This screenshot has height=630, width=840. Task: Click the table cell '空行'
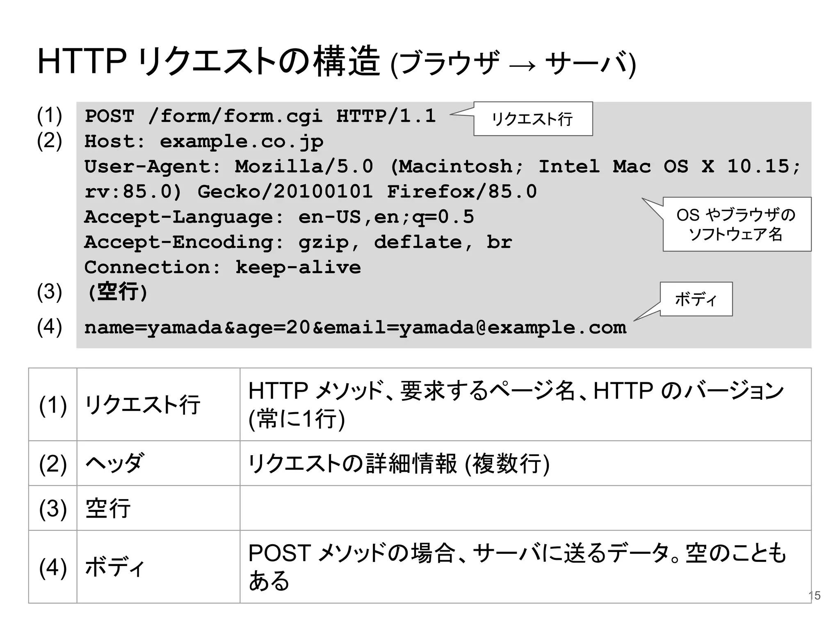coord(158,508)
